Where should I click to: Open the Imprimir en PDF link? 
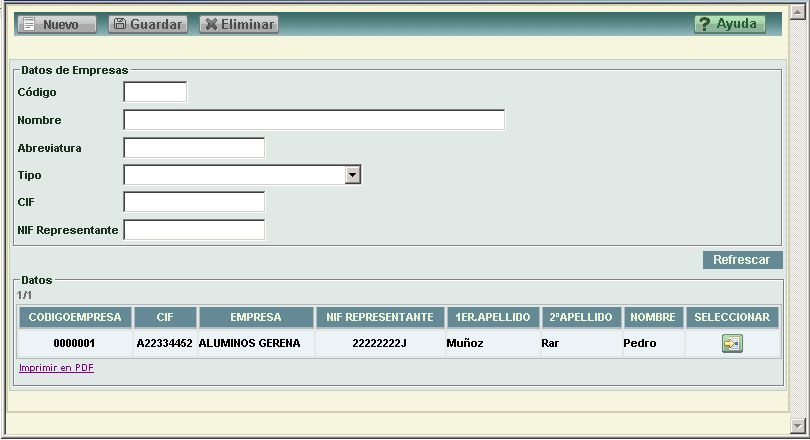pyautogui.click(x=56, y=368)
